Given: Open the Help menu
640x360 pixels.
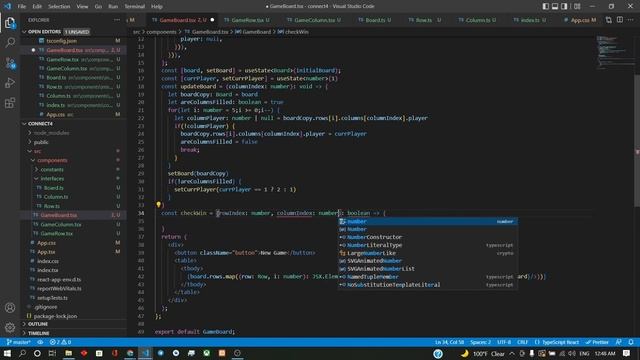Looking at the screenshot, I should click(157, 6).
